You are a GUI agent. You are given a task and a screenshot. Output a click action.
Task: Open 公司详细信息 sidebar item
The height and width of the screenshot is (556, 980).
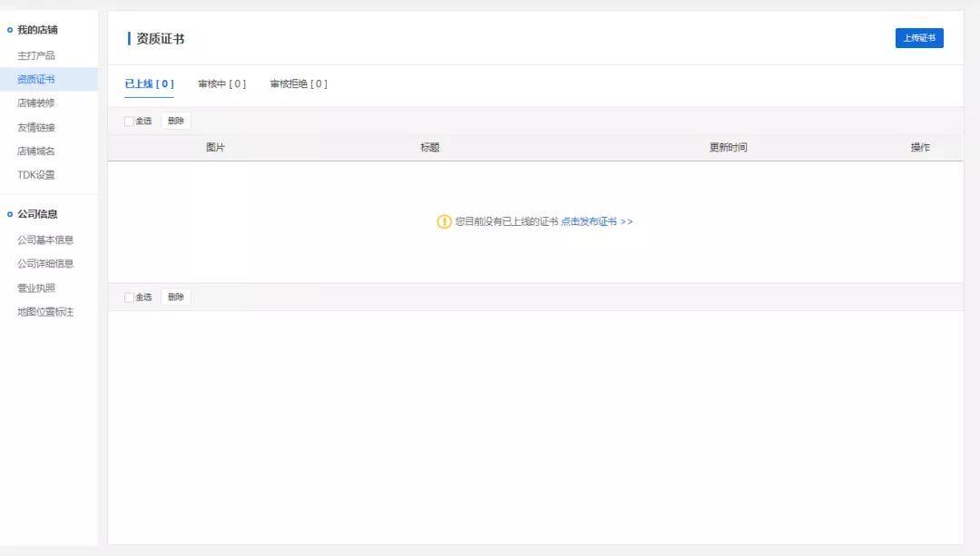45,264
